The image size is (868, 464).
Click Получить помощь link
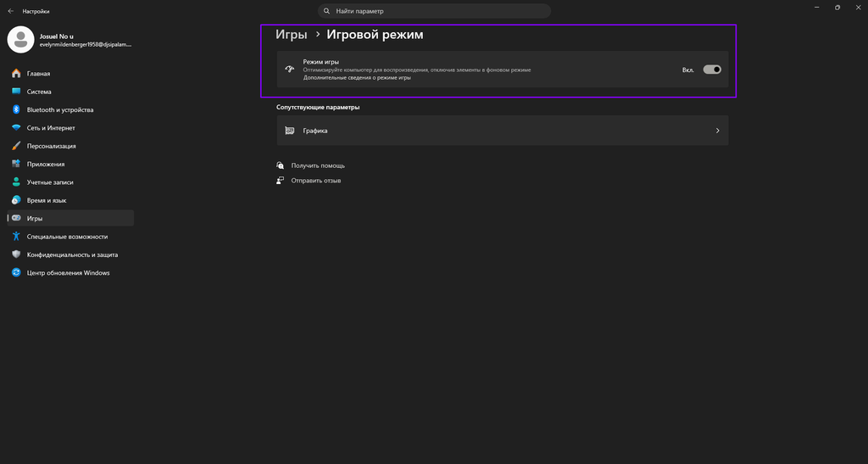(318, 165)
